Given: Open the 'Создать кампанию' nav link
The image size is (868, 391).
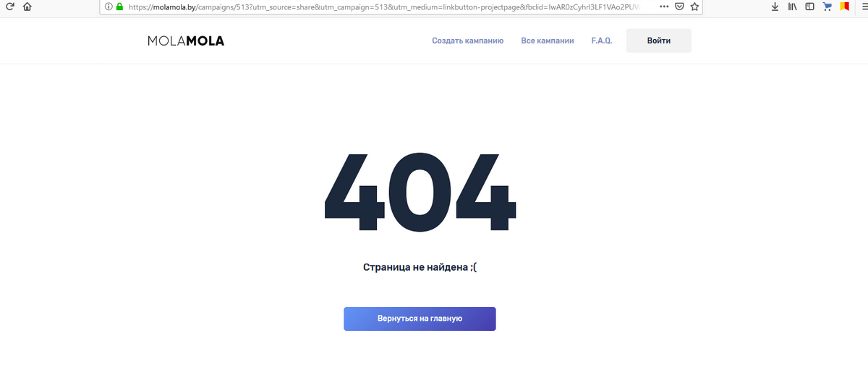Looking at the screenshot, I should point(467,41).
